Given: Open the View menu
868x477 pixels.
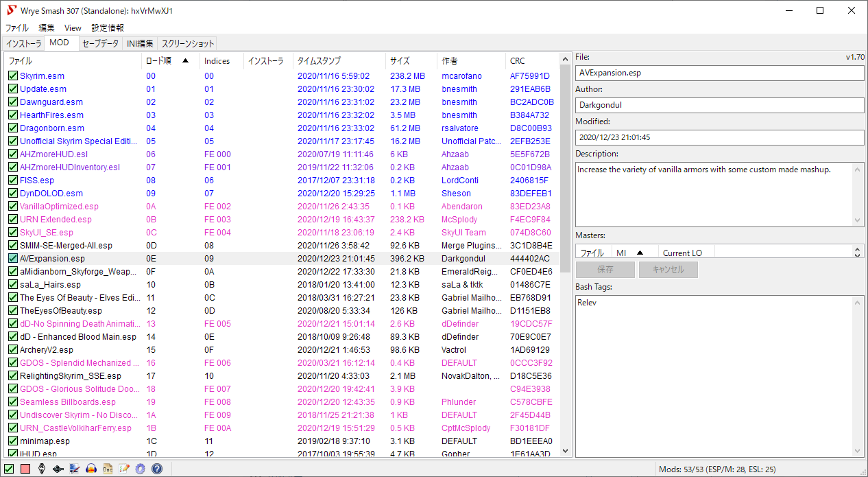Looking at the screenshot, I should point(73,28).
